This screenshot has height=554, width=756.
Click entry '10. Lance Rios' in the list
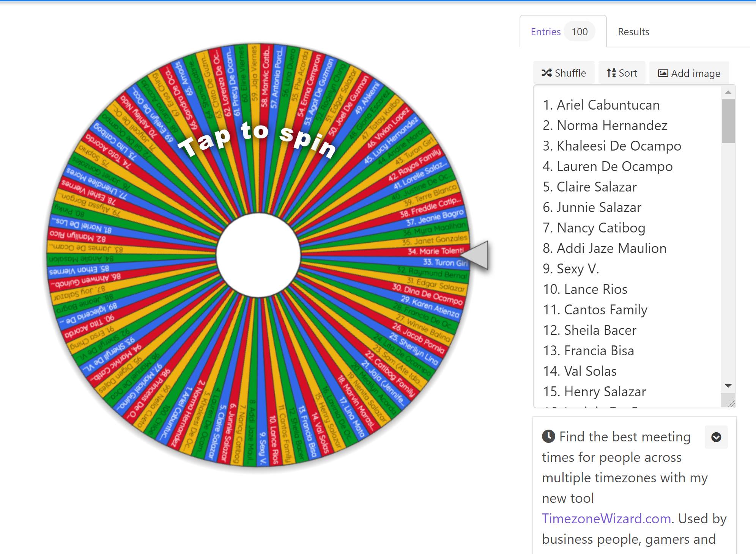point(585,289)
